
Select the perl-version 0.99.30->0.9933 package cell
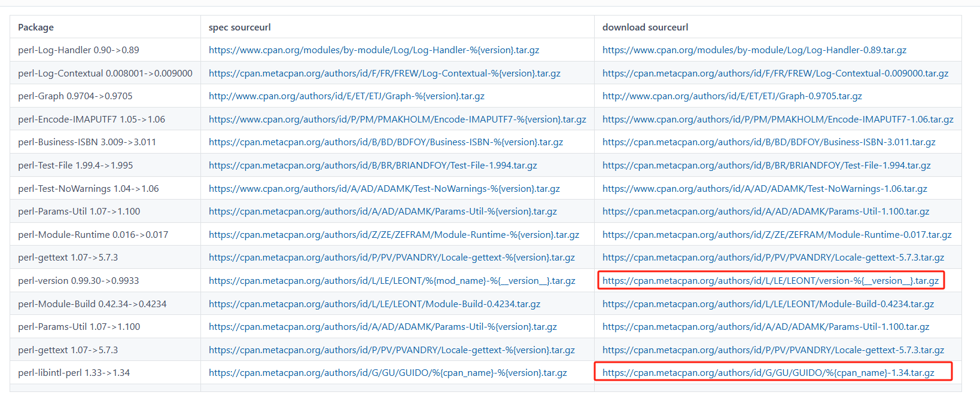(x=78, y=281)
